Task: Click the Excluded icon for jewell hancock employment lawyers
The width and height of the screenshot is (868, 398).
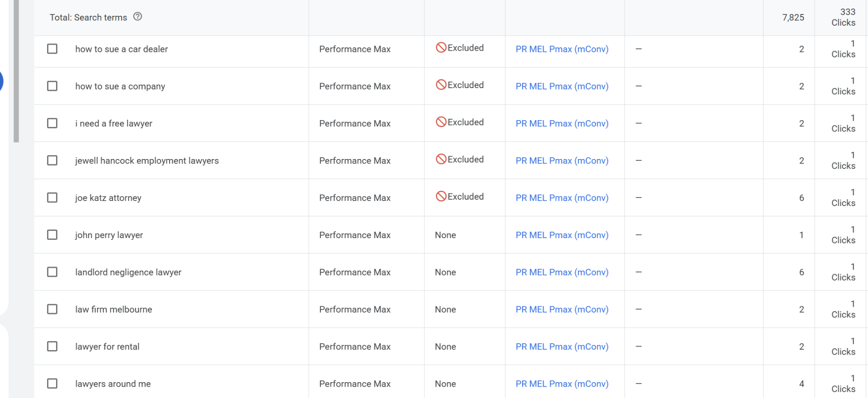Action: tap(441, 159)
